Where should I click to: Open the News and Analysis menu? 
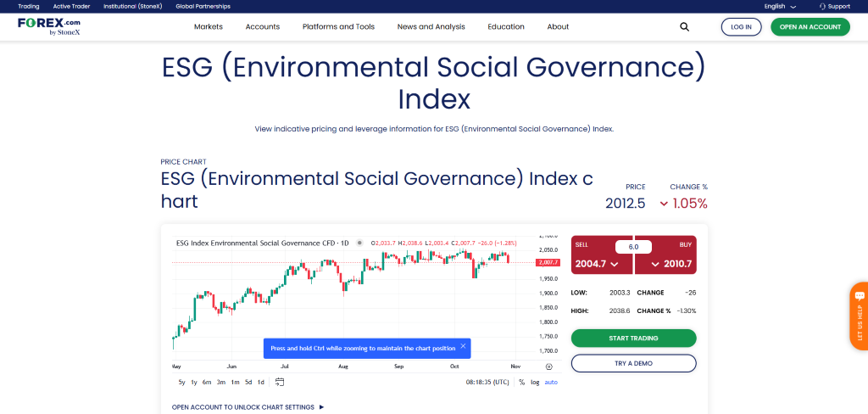click(x=431, y=26)
